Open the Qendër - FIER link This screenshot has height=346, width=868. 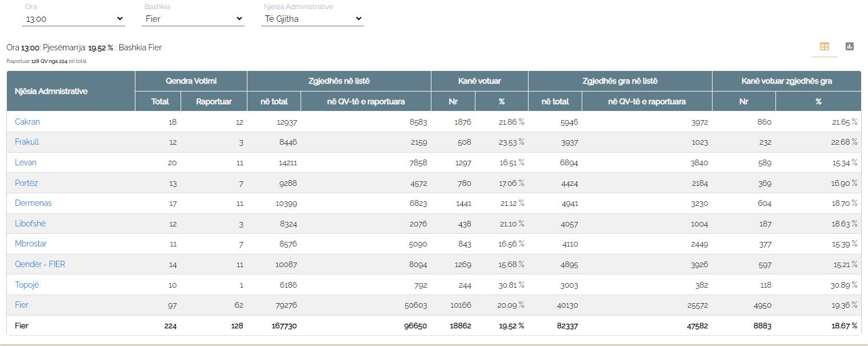pyautogui.click(x=40, y=264)
